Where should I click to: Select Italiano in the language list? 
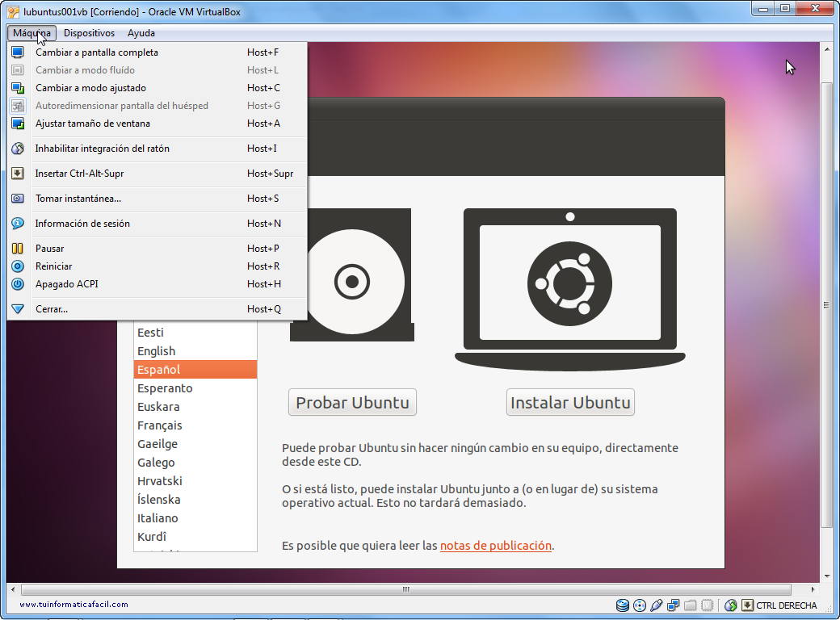coord(195,518)
